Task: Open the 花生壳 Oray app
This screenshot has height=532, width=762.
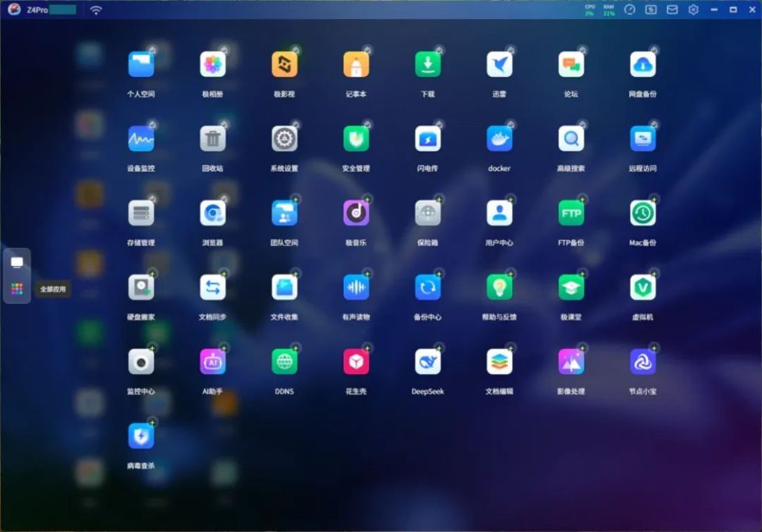Action: [356, 362]
